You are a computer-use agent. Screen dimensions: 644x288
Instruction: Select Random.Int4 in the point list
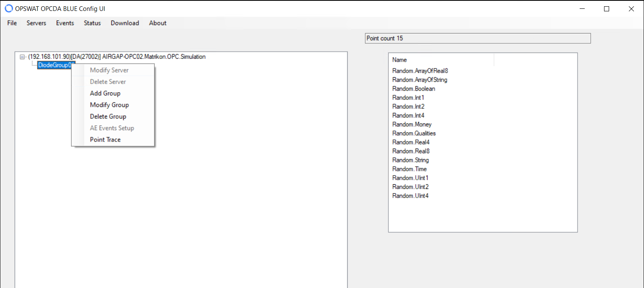click(408, 115)
